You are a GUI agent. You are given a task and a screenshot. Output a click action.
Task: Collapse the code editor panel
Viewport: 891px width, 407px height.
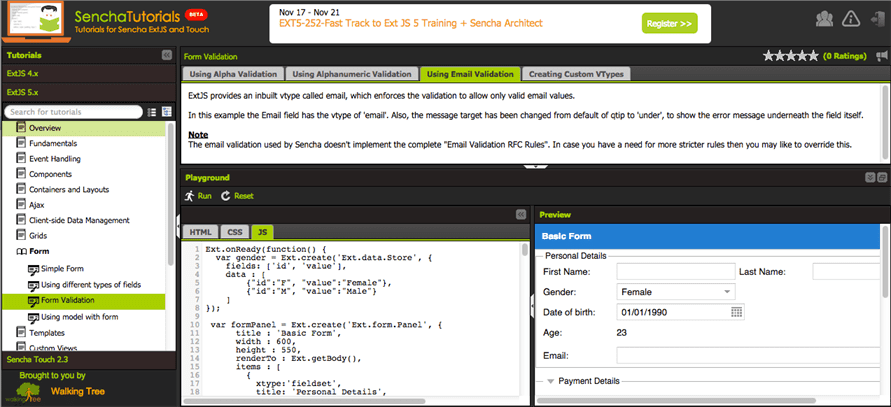(x=521, y=214)
